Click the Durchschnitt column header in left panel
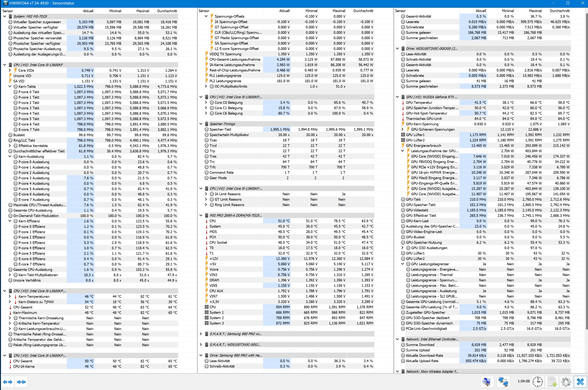This screenshot has height=390, width=588. pyautogui.click(x=167, y=11)
